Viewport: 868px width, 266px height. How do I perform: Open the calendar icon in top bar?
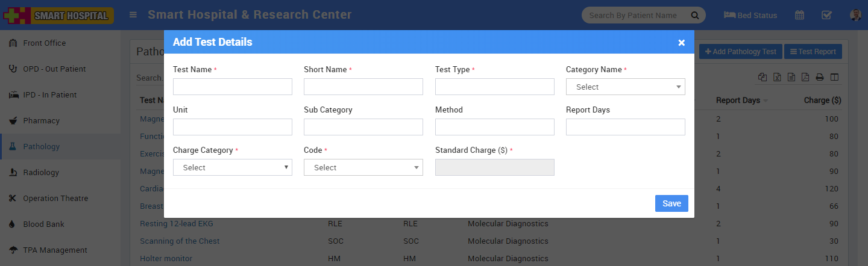799,15
